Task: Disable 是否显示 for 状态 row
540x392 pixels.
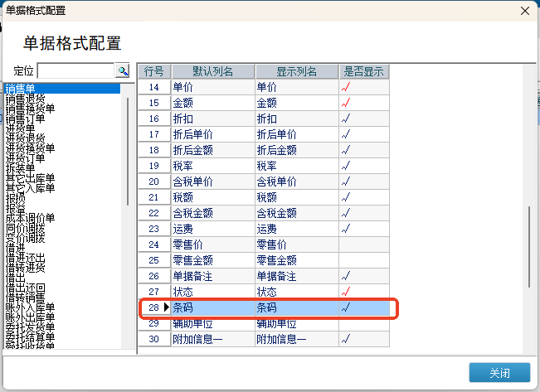Action: click(x=362, y=292)
